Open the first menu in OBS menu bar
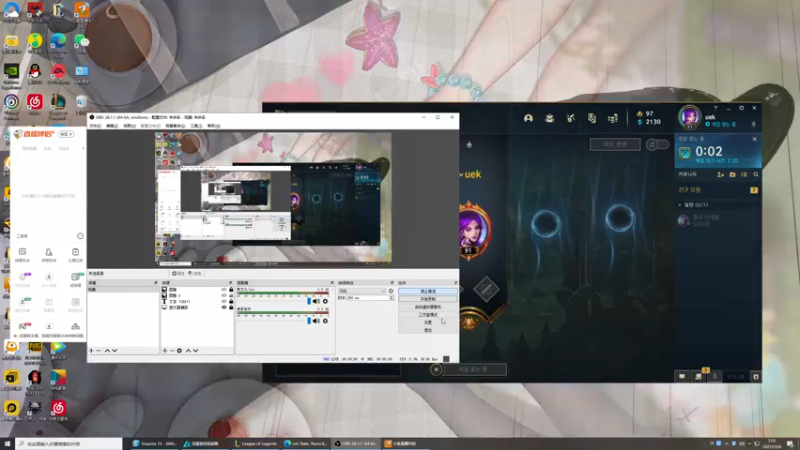This screenshot has height=450, width=800. 95,126
